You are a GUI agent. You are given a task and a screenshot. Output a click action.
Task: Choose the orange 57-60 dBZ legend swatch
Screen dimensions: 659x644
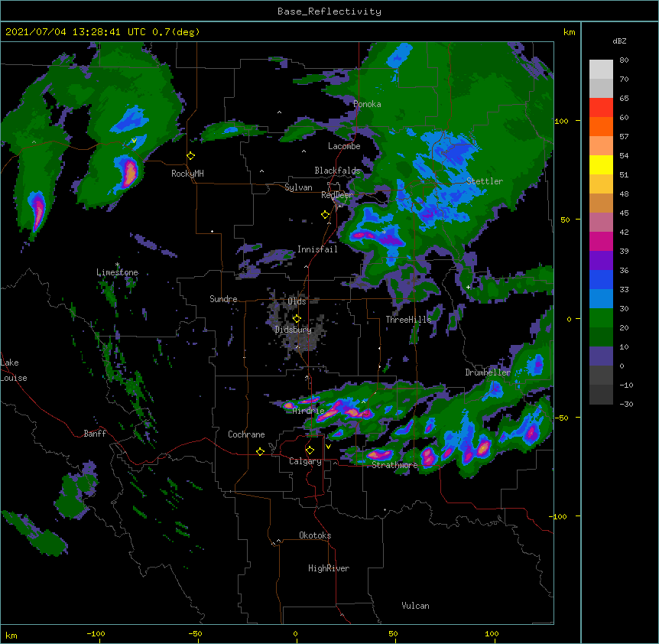click(x=601, y=126)
